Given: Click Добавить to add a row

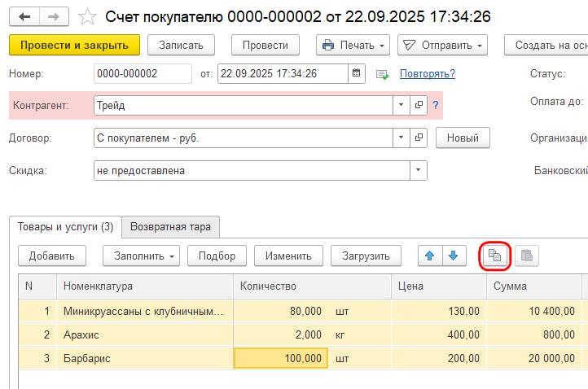Looking at the screenshot, I should [x=52, y=256].
